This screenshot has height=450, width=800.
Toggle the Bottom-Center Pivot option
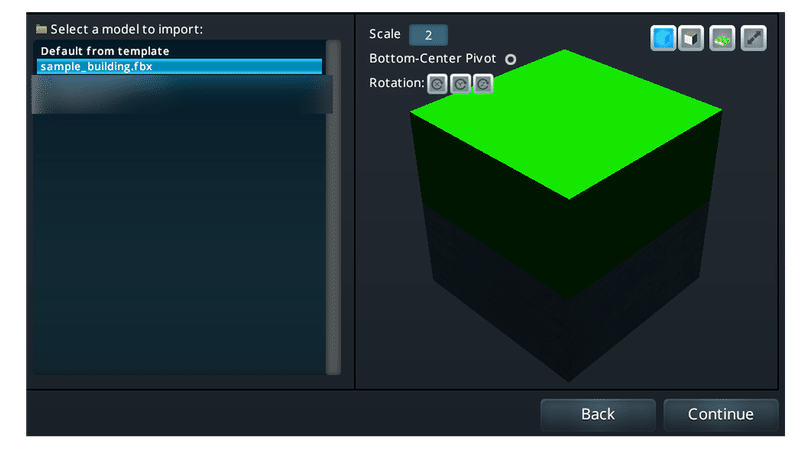coord(510,59)
